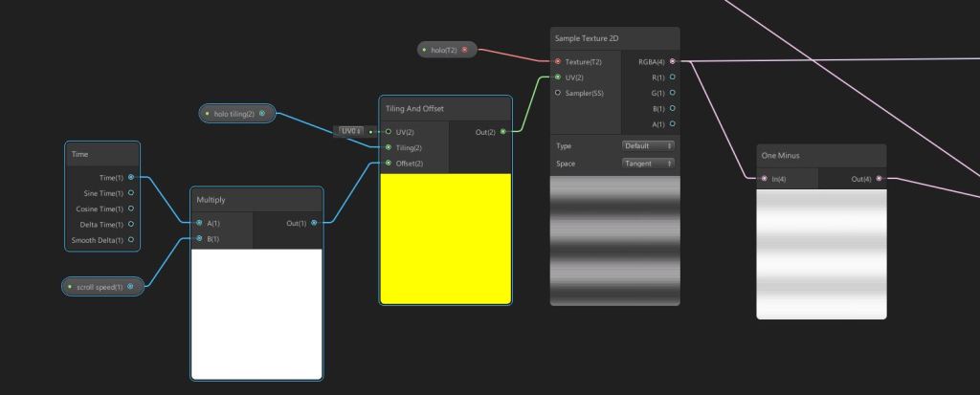Click Cosine Time(1) output port
This screenshot has width=980, height=395.
(x=131, y=208)
